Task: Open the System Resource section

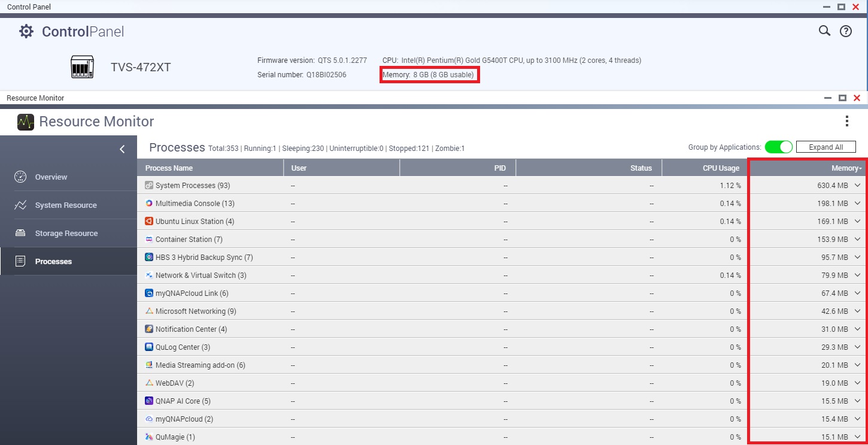Action: click(x=68, y=205)
